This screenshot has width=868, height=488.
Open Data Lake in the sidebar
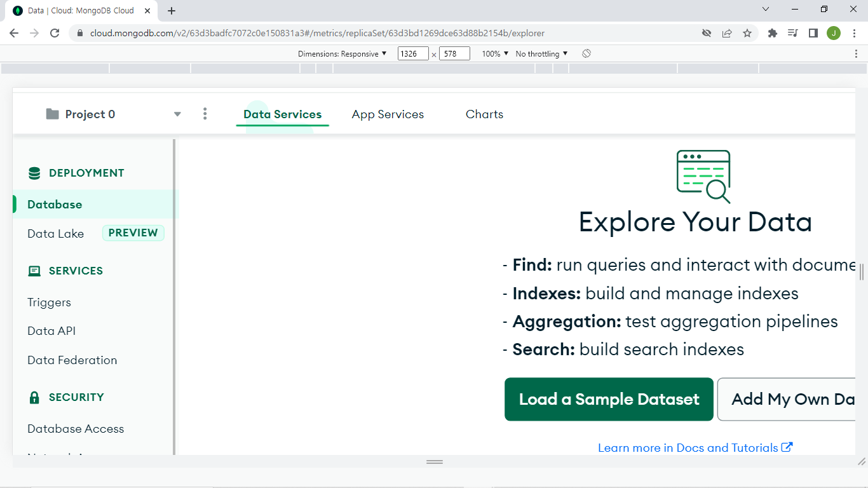point(55,234)
